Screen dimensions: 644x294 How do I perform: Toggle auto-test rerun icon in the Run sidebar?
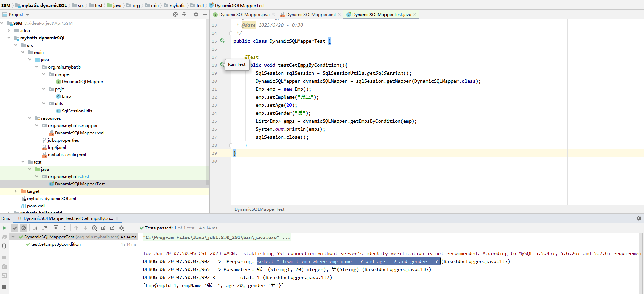tap(4, 246)
